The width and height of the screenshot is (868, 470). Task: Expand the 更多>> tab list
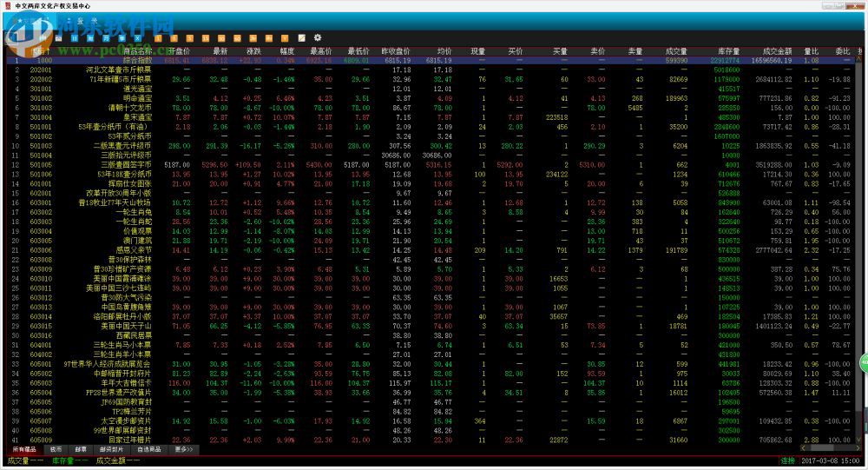(x=183, y=449)
